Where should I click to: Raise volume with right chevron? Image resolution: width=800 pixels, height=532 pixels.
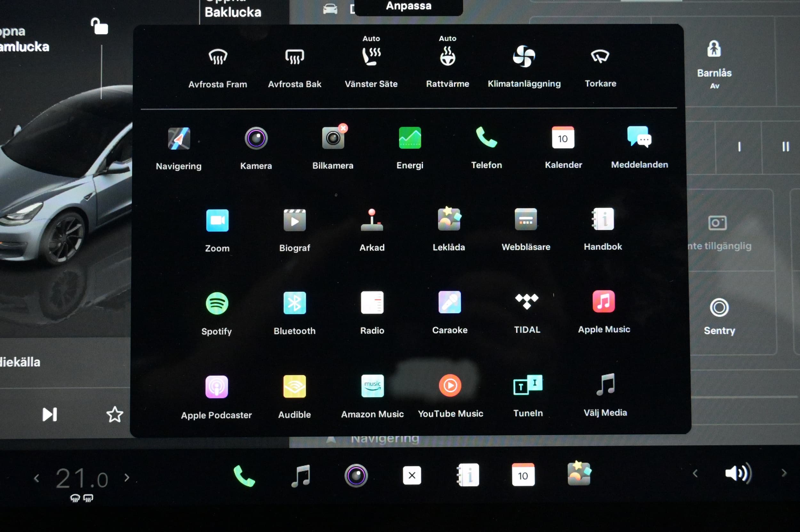pyautogui.click(x=784, y=472)
